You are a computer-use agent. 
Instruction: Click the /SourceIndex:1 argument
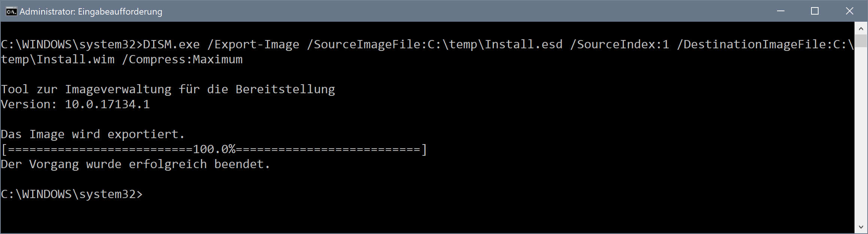pyautogui.click(x=619, y=45)
